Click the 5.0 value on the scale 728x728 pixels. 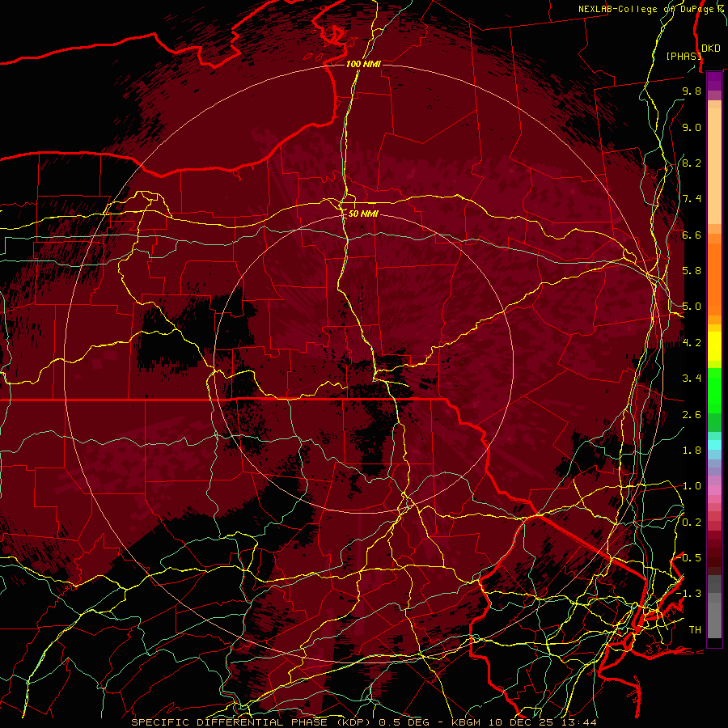[692, 307]
